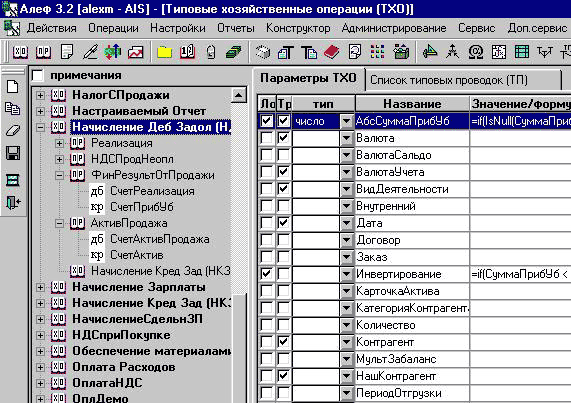Click the spiral at-sign toolbar icon
The image size is (571, 403).
[476, 52]
